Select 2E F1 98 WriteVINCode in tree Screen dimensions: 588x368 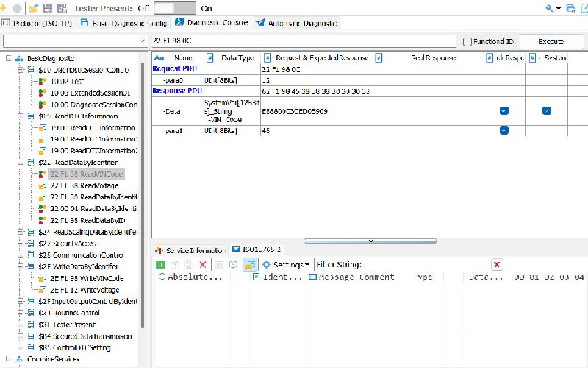86,278
